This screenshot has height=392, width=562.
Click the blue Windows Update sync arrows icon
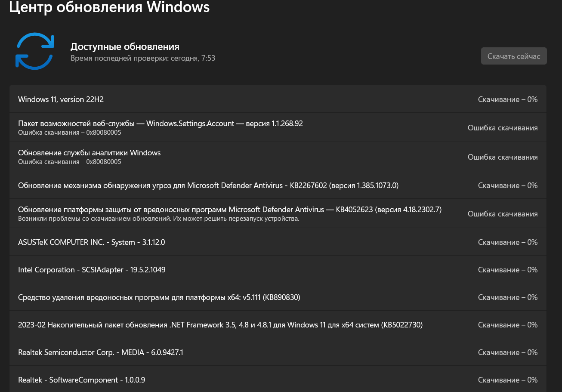point(34,51)
